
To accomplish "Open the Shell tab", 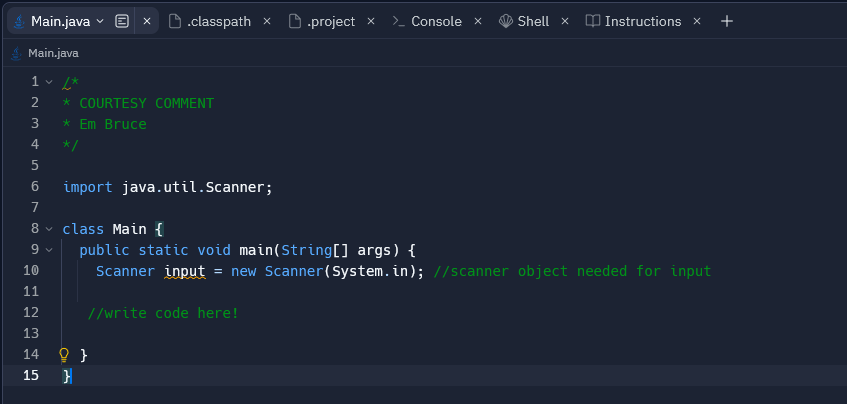I will (x=523, y=22).
